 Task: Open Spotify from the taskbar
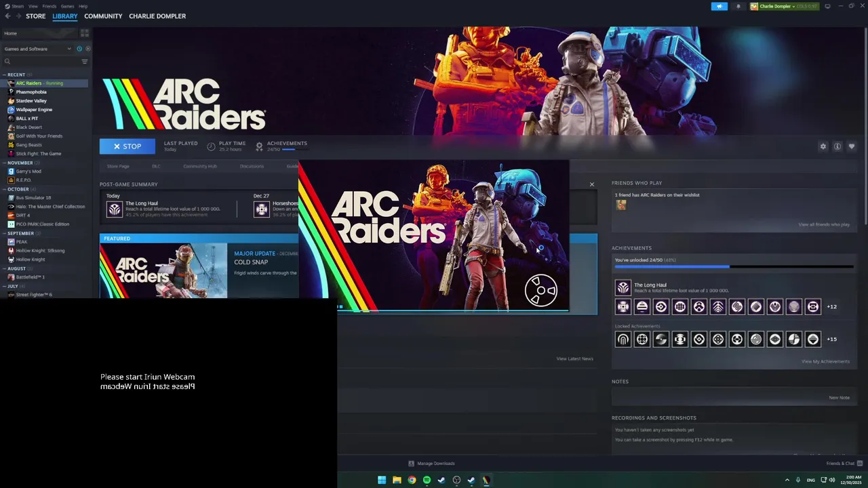pyautogui.click(x=427, y=480)
